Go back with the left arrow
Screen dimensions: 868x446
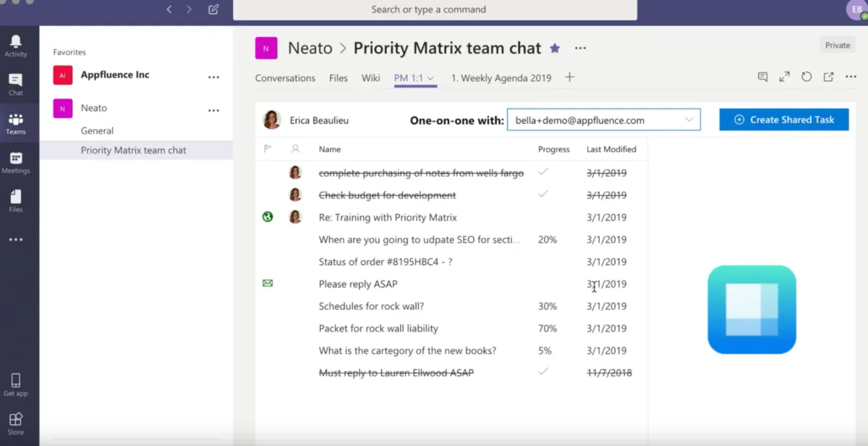169,9
